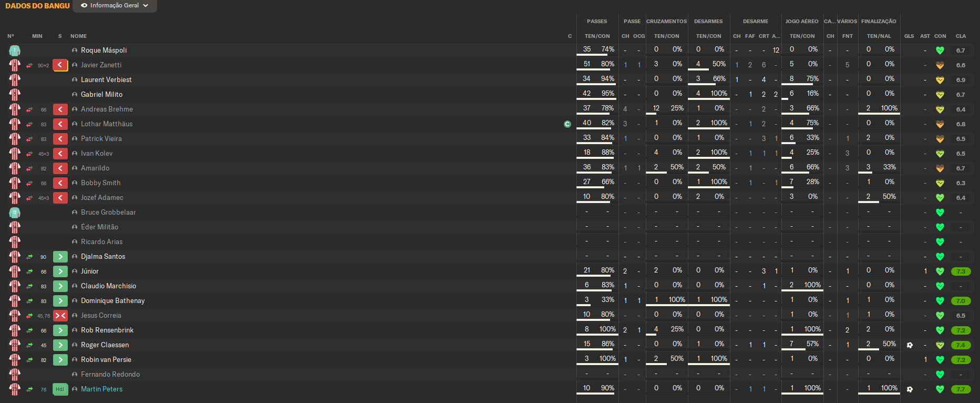This screenshot has width=980, height=403.
Task: Click Roque Máspoli's goalkeeper kit icon
Action: click(15, 51)
